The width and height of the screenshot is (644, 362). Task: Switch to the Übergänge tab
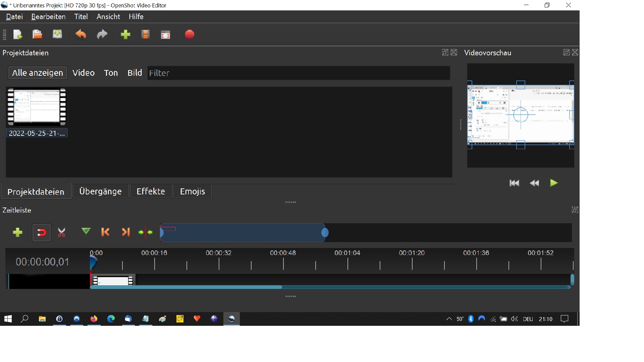pyautogui.click(x=100, y=191)
